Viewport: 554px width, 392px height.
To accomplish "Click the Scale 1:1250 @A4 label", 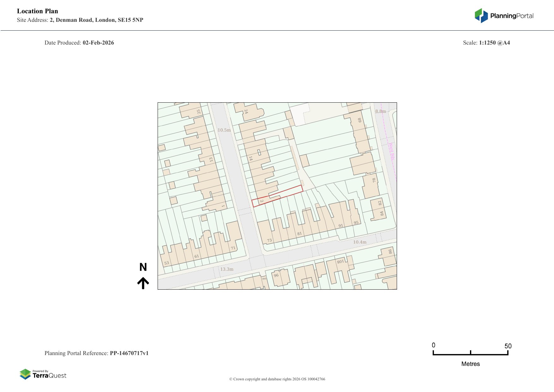I will click(486, 43).
